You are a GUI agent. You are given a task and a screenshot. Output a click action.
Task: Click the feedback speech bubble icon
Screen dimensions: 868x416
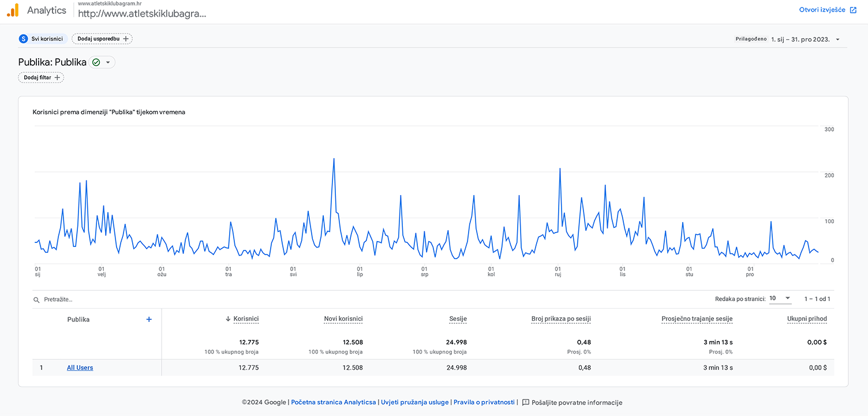pos(525,403)
